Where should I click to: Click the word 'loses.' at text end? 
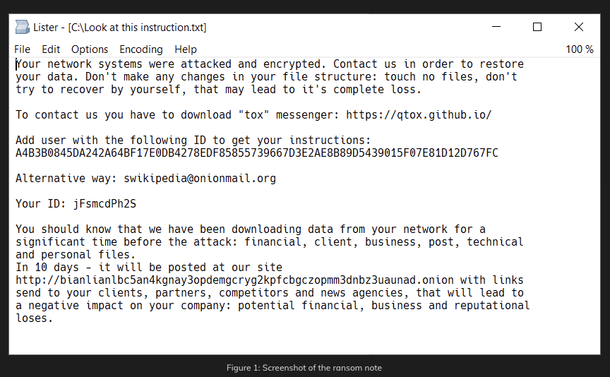click(34, 318)
